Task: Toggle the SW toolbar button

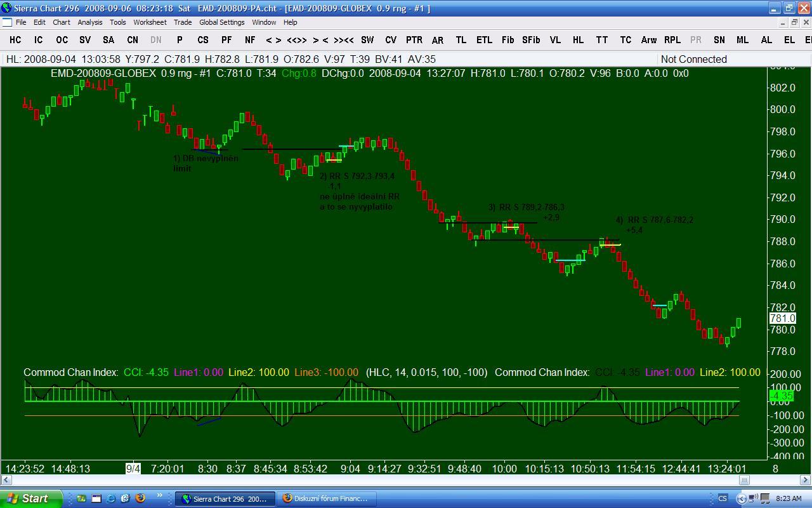Action: pyautogui.click(x=367, y=39)
